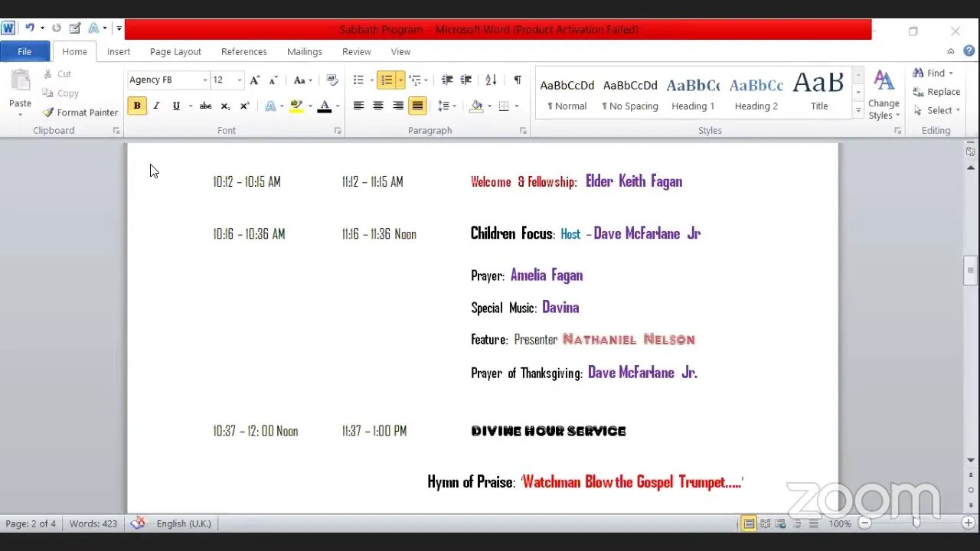Expand the Styles gallery More button
The height and width of the screenshot is (551, 980).
[858, 111]
